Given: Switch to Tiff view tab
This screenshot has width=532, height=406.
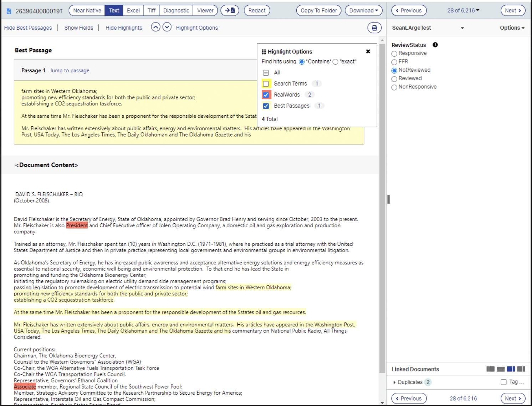Looking at the screenshot, I should [x=152, y=10].
